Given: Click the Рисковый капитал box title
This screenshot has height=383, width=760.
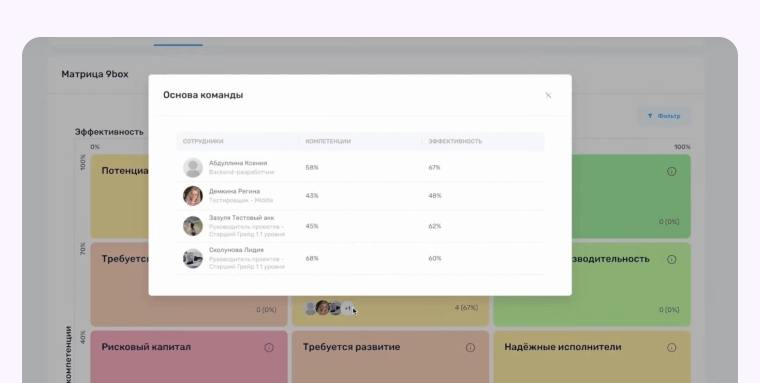Looking at the screenshot, I should [146, 347].
